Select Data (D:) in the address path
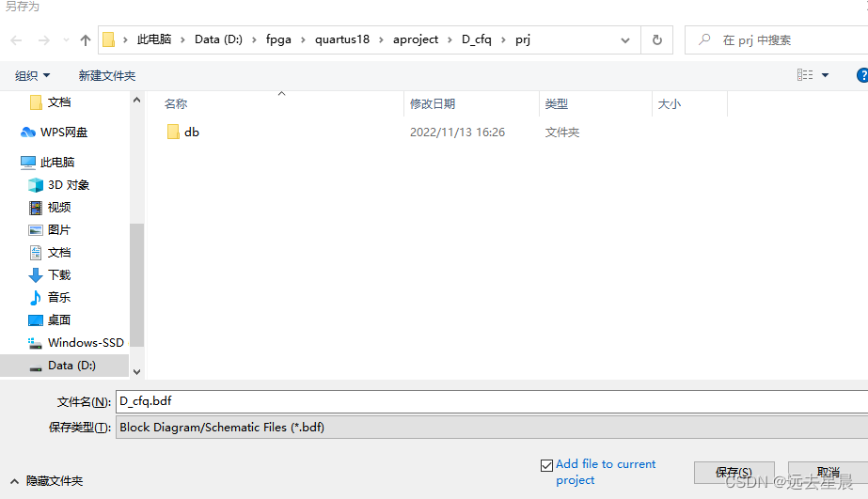This screenshot has height=499, width=868. tap(218, 39)
